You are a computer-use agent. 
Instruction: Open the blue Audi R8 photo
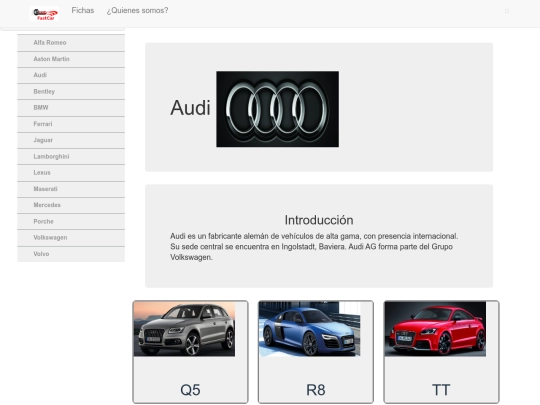click(310, 329)
